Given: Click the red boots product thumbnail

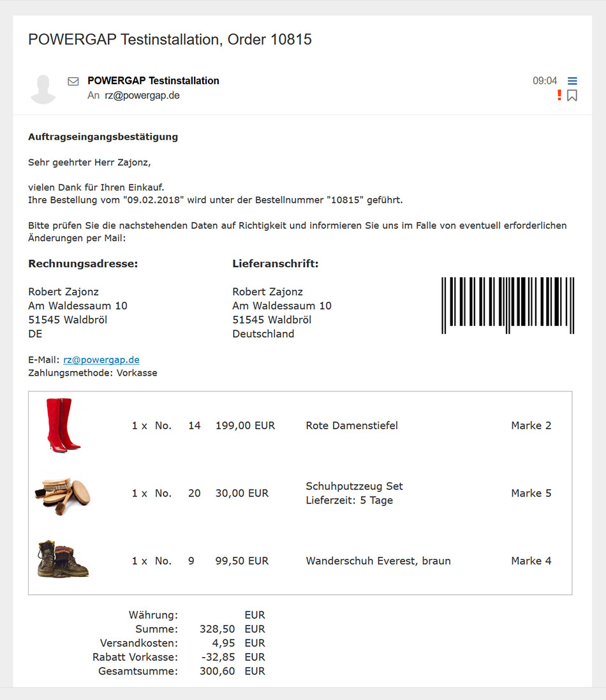Looking at the screenshot, I should [x=63, y=425].
